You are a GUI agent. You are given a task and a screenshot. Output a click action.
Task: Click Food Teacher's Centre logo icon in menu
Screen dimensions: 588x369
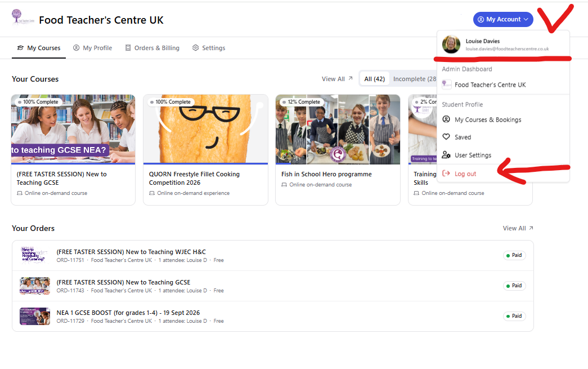coord(446,85)
